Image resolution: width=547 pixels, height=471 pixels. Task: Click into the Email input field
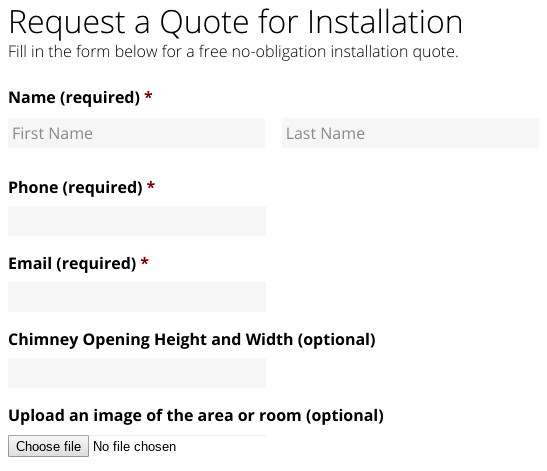tap(137, 297)
